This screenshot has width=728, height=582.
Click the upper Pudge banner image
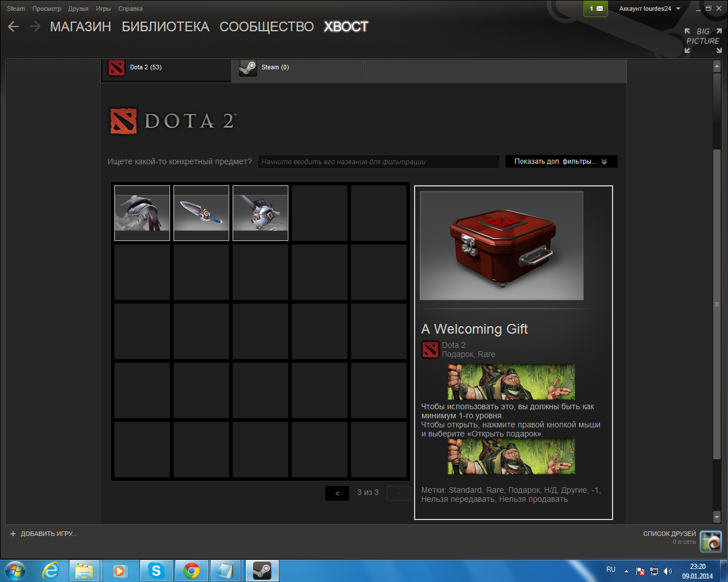tap(511, 382)
